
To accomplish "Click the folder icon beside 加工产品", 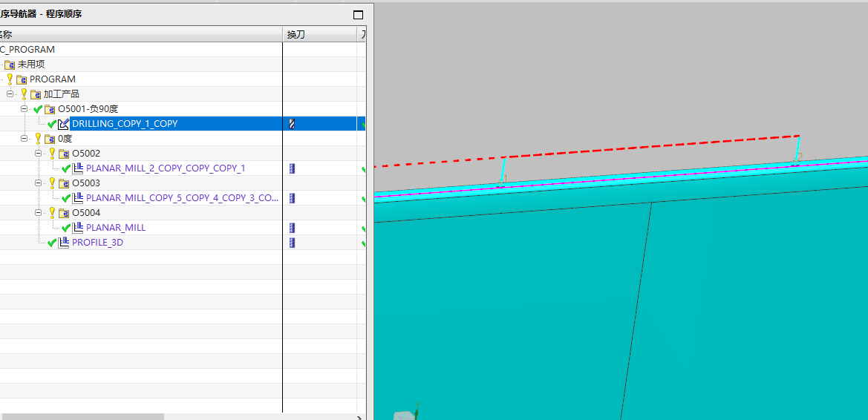I will click(x=36, y=94).
